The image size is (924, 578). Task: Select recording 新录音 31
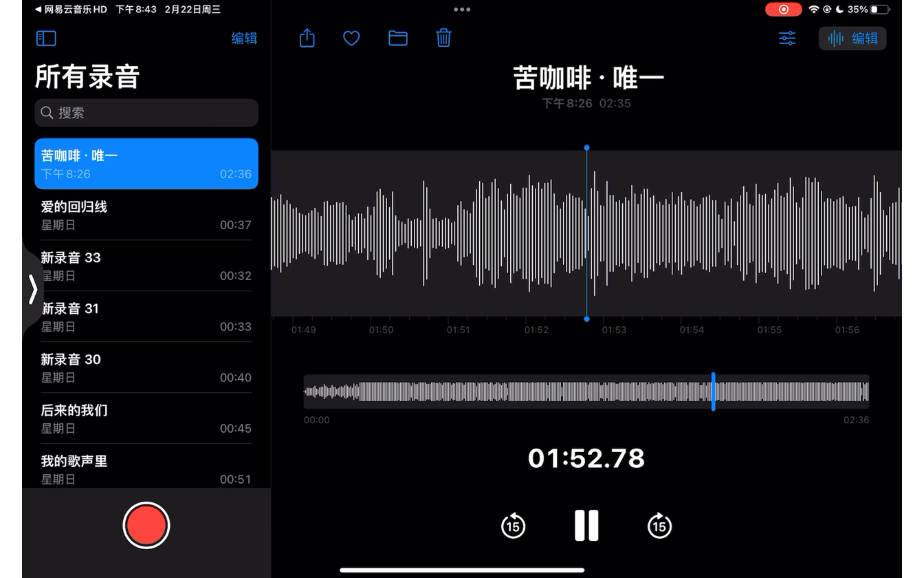tap(146, 317)
